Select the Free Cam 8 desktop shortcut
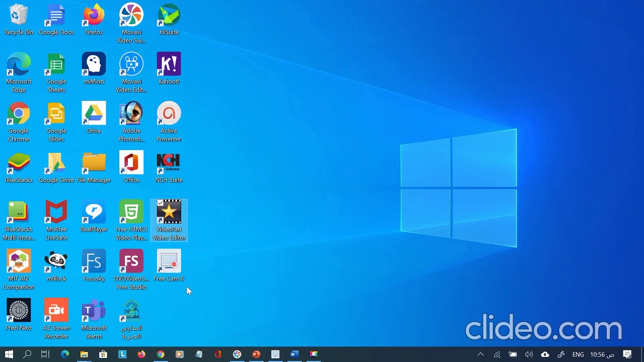Viewport: 644px width, 362px height. click(x=169, y=266)
